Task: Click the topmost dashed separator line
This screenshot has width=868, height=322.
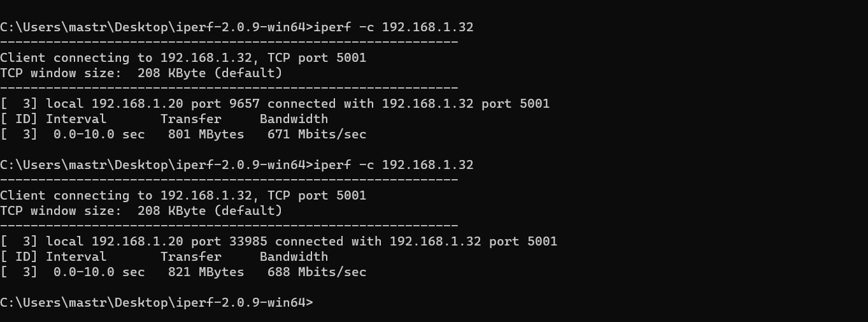Action: coord(229,42)
